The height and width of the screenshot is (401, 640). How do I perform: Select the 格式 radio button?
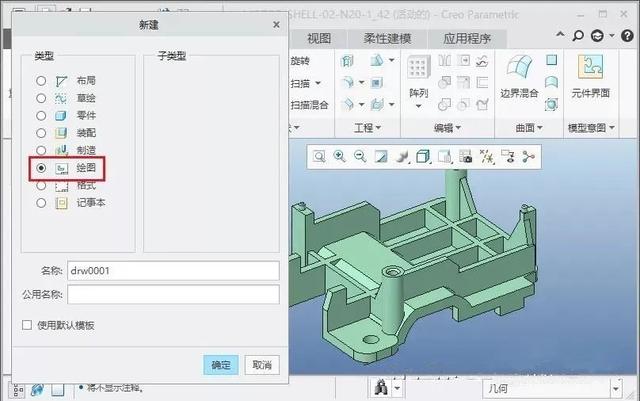click(41, 185)
